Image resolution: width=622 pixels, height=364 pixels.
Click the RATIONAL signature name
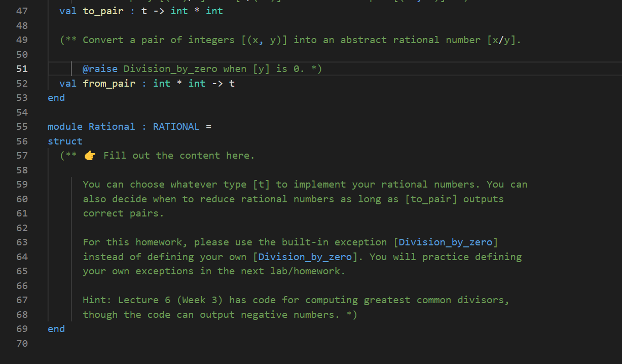pos(176,127)
